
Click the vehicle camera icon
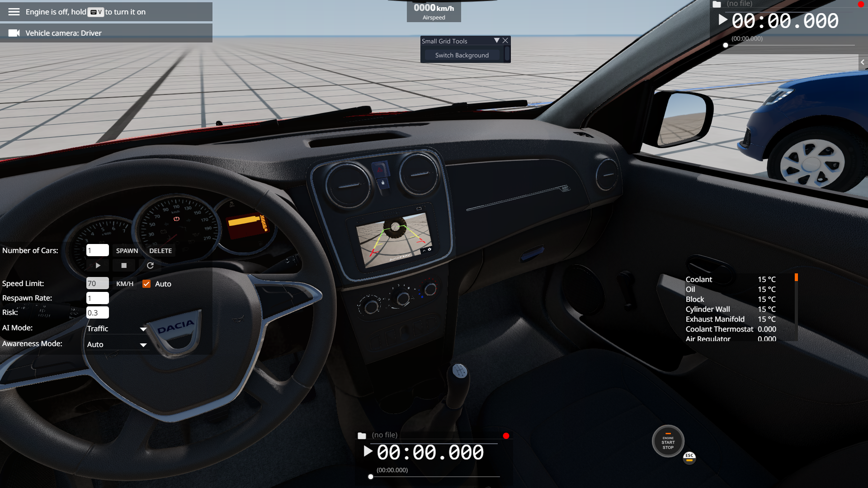point(14,33)
